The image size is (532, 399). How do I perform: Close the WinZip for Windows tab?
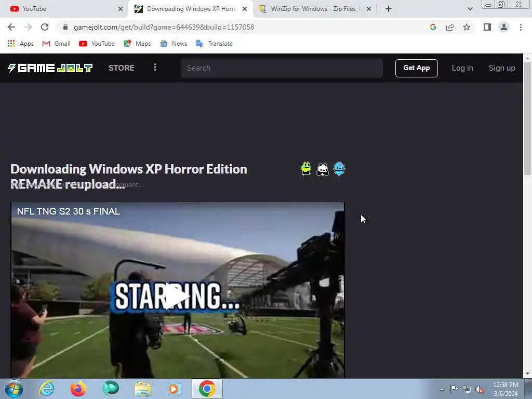369,9
